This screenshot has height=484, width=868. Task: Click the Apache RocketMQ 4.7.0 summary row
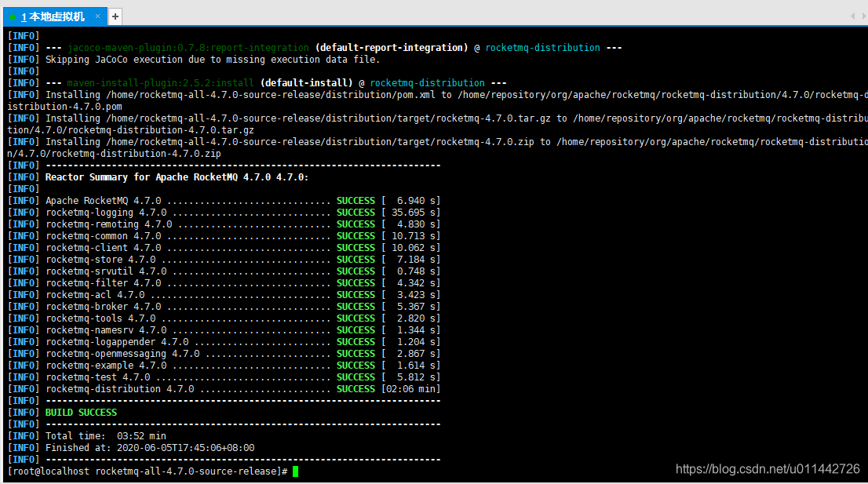coord(224,201)
